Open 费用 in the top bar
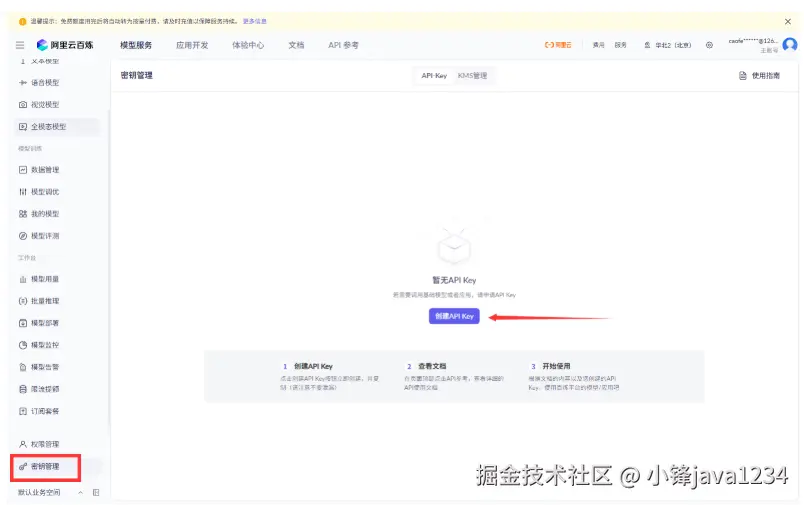This screenshot has width=804, height=505. click(598, 45)
